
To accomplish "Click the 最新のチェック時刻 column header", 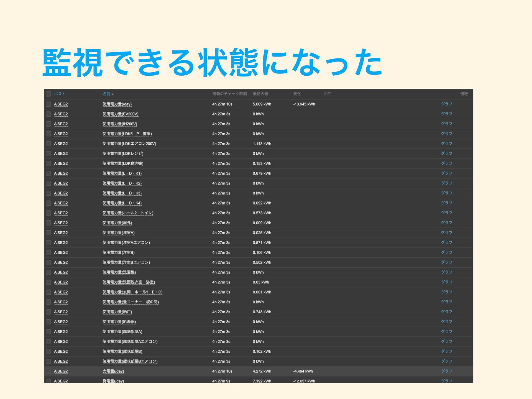I will [229, 94].
